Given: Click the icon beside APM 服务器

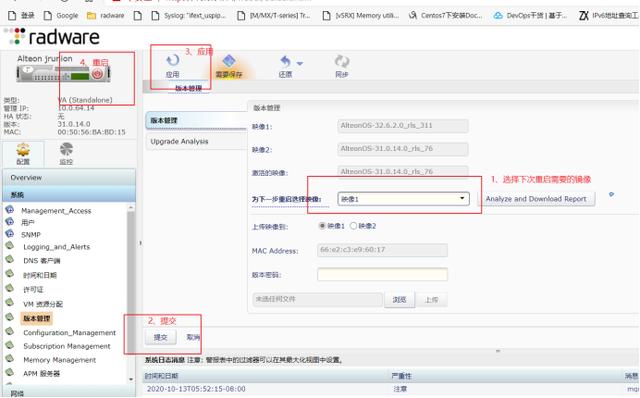Looking at the screenshot, I should [9, 372].
